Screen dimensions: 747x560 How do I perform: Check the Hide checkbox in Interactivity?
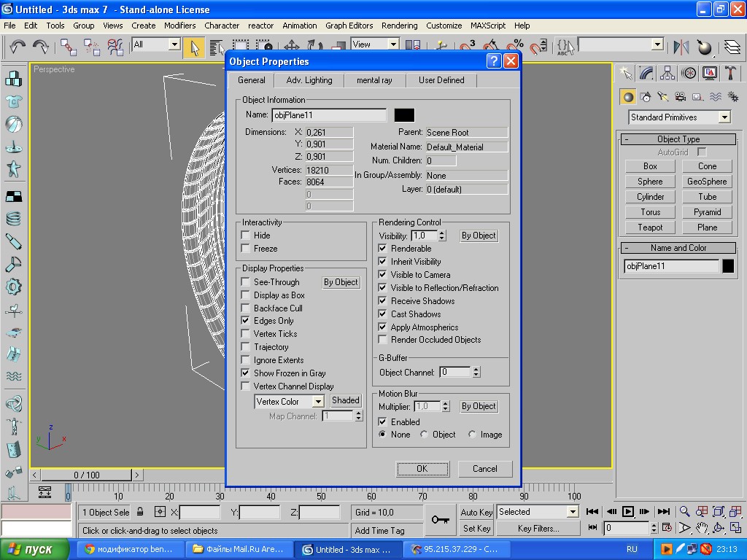point(246,236)
